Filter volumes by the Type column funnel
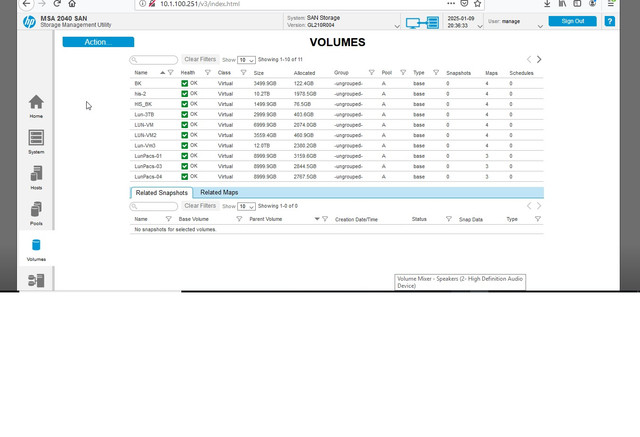The image size is (640, 437). click(x=436, y=73)
